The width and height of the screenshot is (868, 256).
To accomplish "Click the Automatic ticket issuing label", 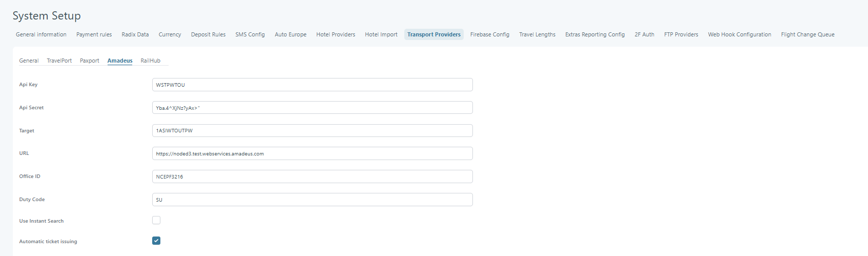I will [x=48, y=242].
